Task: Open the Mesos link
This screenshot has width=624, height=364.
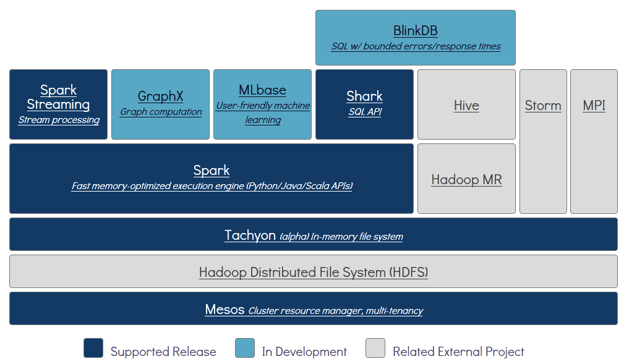Action: pos(224,309)
